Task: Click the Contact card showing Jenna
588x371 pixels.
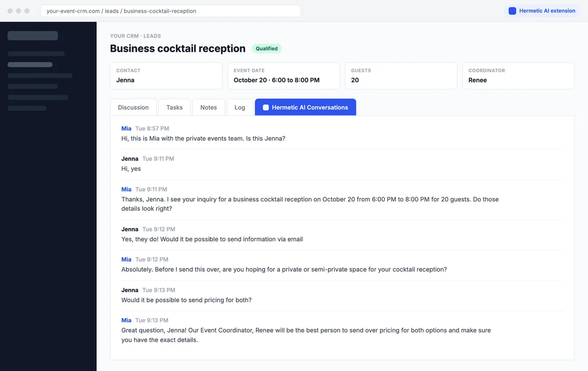Action: (x=166, y=76)
